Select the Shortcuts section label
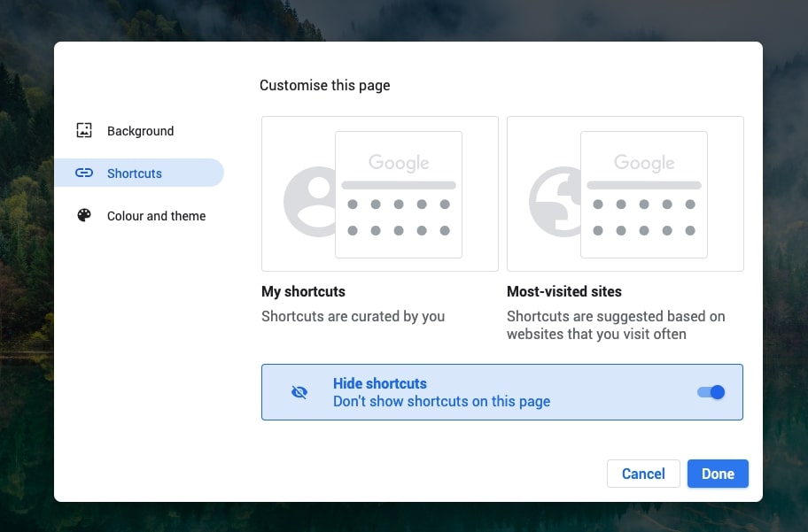Image resolution: width=808 pixels, height=532 pixels. point(135,173)
